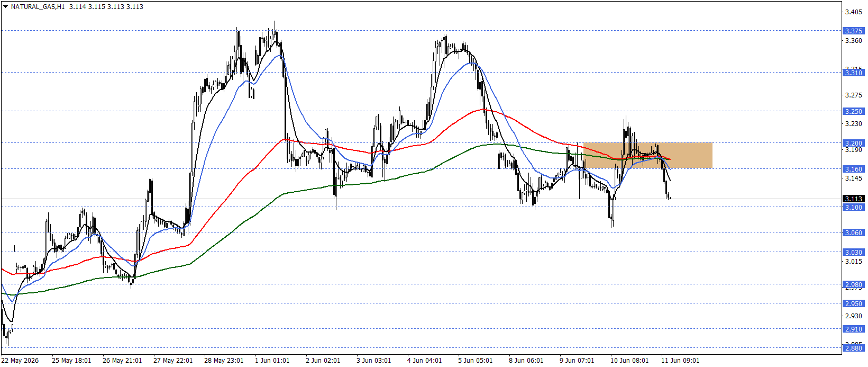Click the 3.015 price scale value
The image size is (868, 367).
(x=853, y=262)
